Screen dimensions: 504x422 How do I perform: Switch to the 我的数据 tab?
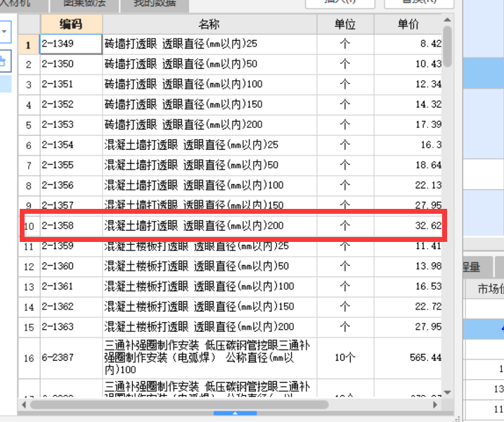tap(155, 4)
